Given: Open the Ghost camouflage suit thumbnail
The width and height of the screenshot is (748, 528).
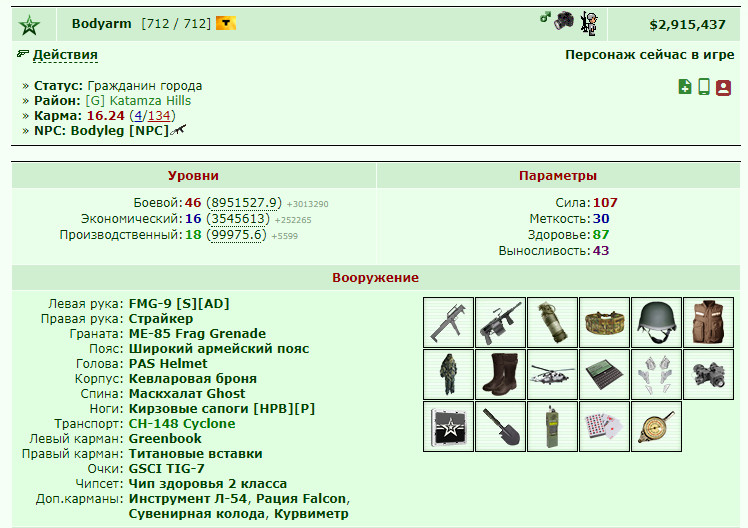Looking at the screenshot, I should (x=448, y=374).
